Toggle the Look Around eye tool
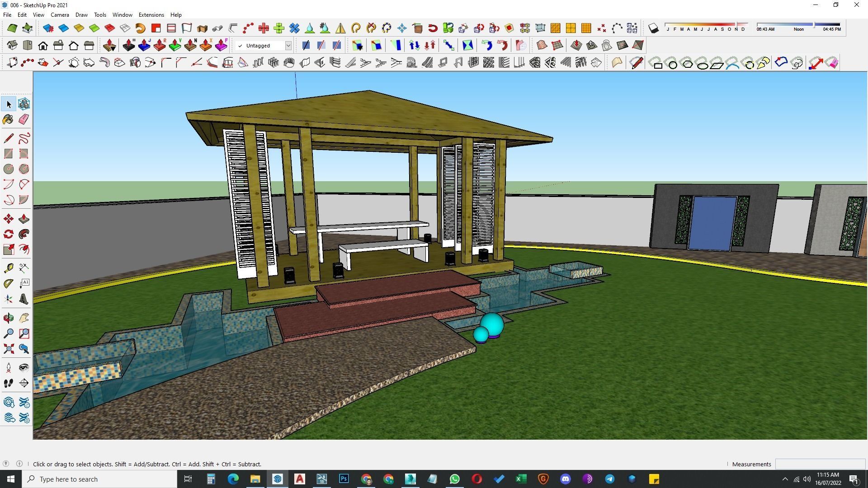 pos(24,368)
